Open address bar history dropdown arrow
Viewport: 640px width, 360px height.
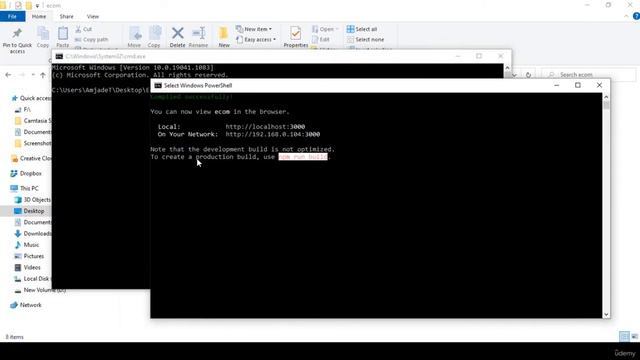coord(514,75)
